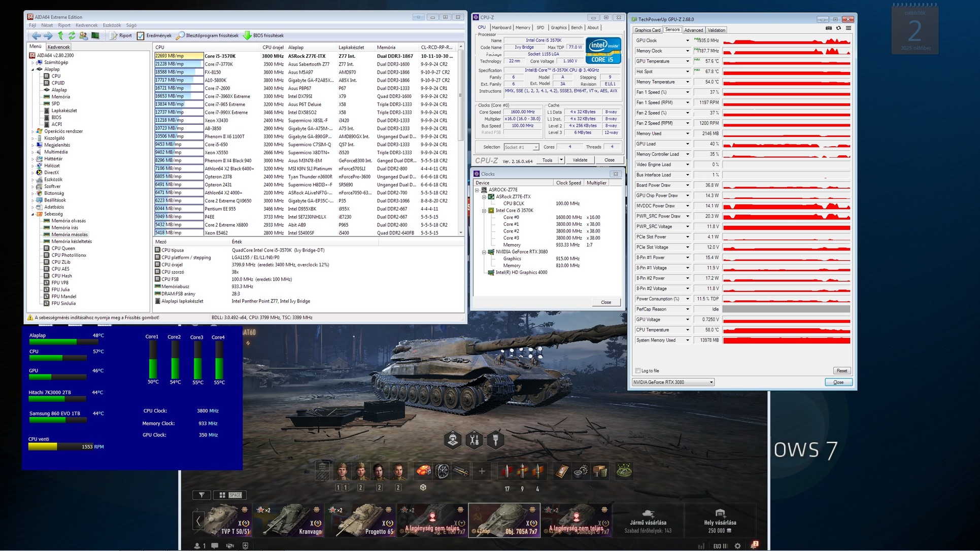
Task: Click the Validate button in CPU-Z
Action: (580, 160)
